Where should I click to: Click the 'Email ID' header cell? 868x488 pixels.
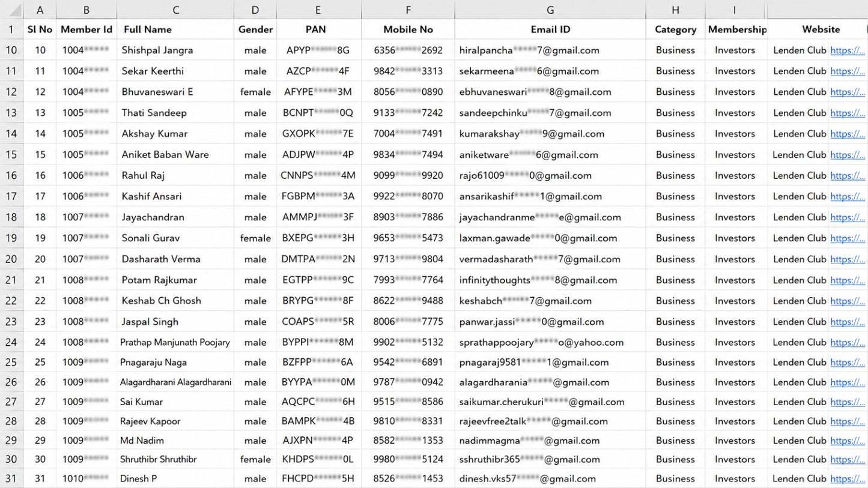(x=550, y=29)
